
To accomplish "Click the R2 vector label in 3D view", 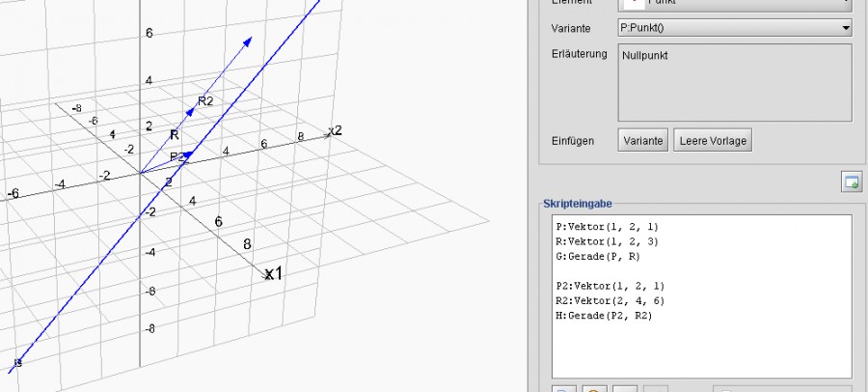I will click(x=205, y=100).
